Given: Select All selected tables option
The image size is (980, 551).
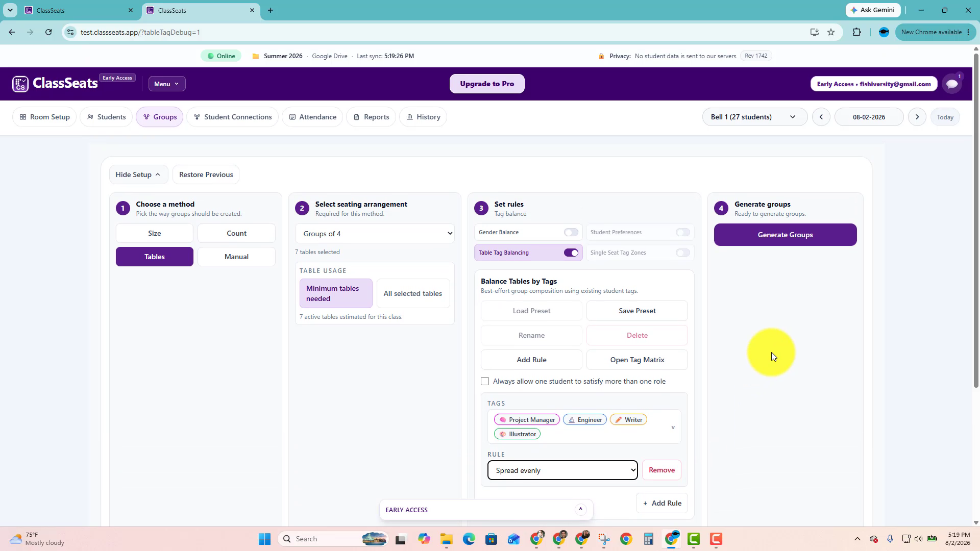Looking at the screenshot, I should 413,293.
